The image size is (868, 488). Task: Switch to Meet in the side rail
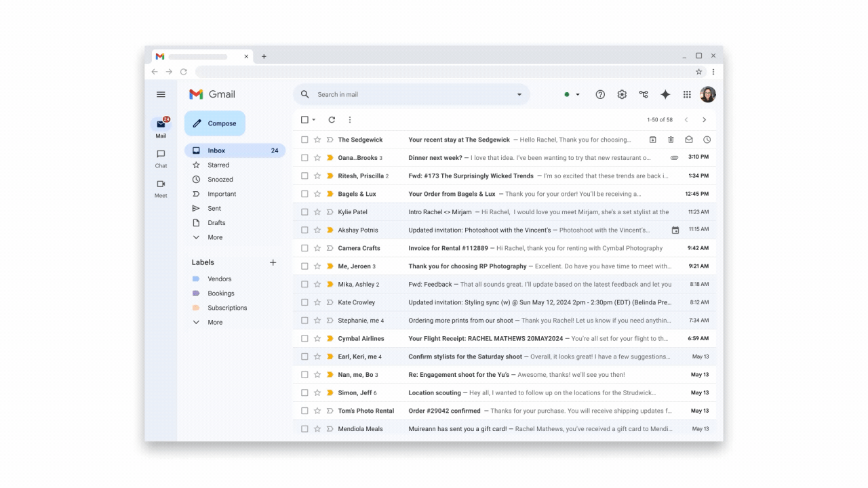(161, 188)
